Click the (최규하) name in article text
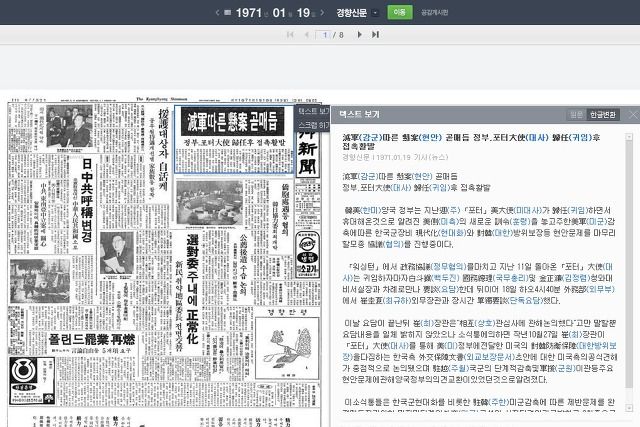640x427 pixels. pyautogui.click(x=398, y=300)
